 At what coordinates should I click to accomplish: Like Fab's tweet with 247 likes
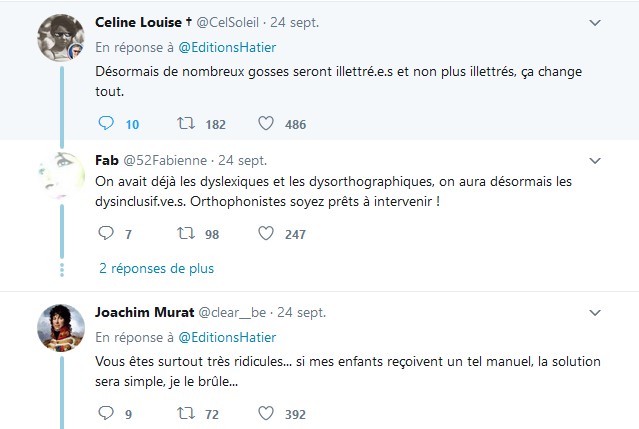pos(266,233)
